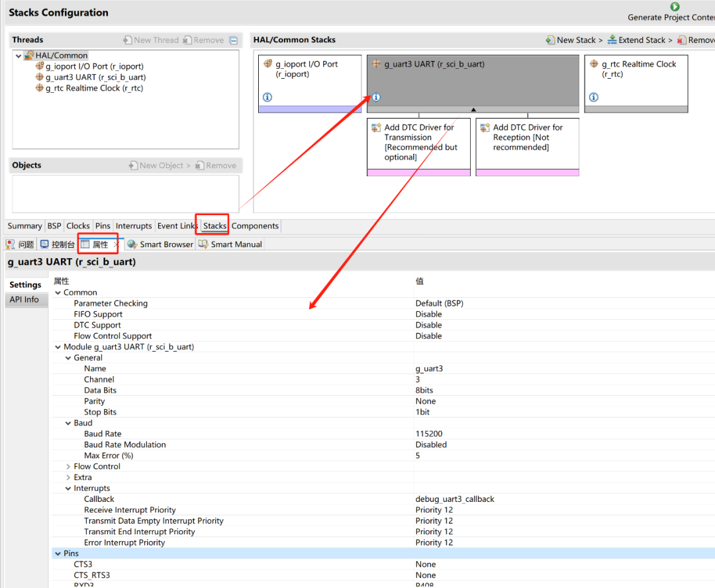
Task: Click the Name value g_uart3
Action: click(429, 369)
